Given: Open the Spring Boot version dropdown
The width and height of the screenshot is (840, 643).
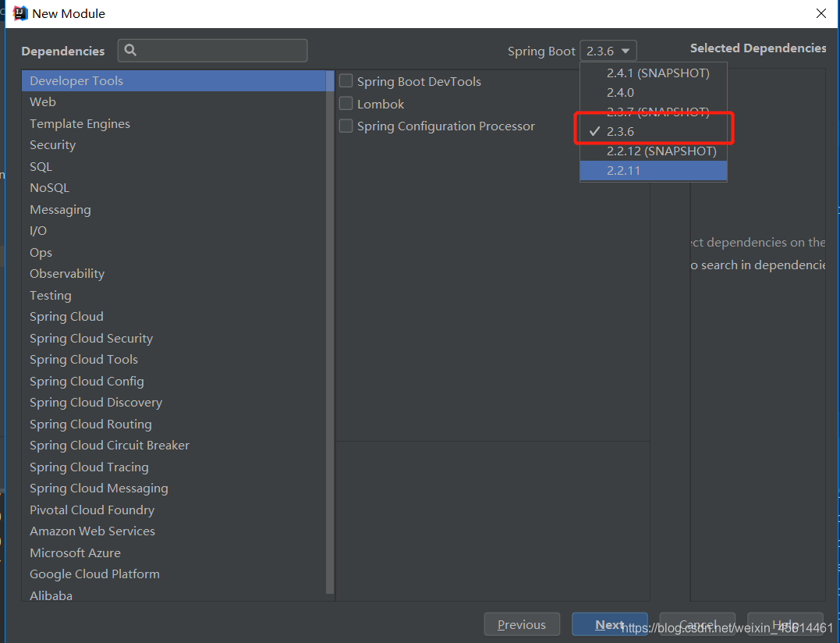Looking at the screenshot, I should point(608,51).
